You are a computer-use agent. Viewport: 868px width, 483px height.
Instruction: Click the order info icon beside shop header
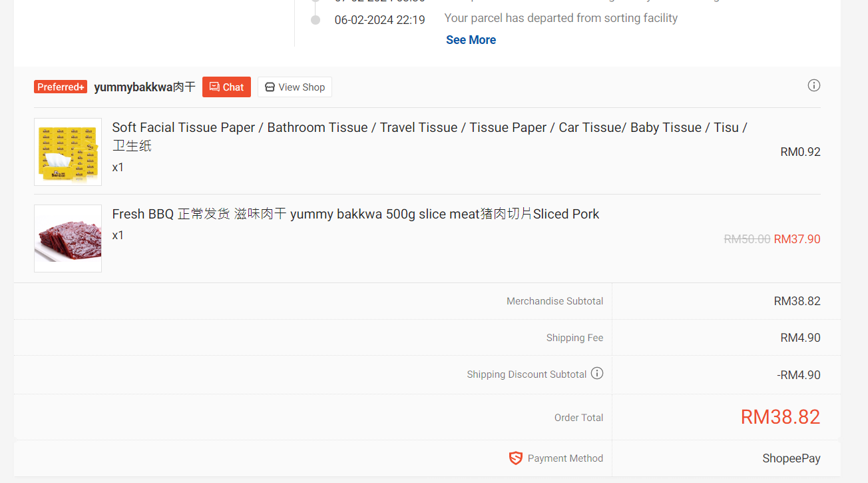pos(813,85)
